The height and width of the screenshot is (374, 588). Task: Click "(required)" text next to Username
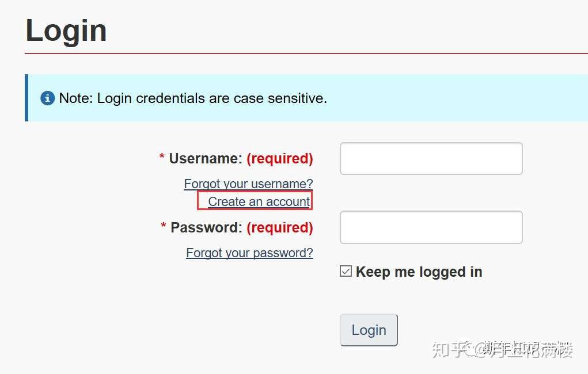(x=279, y=158)
